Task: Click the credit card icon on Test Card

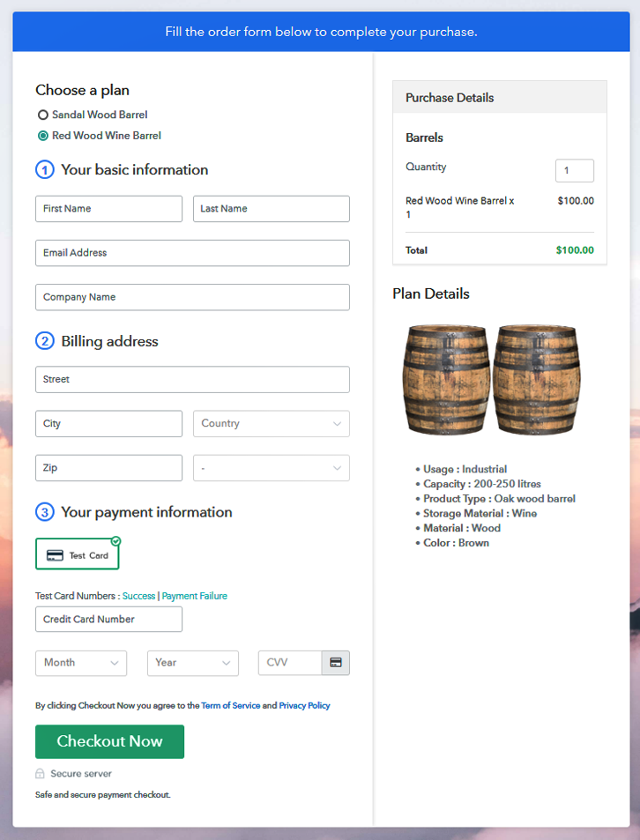Action: pyautogui.click(x=54, y=555)
